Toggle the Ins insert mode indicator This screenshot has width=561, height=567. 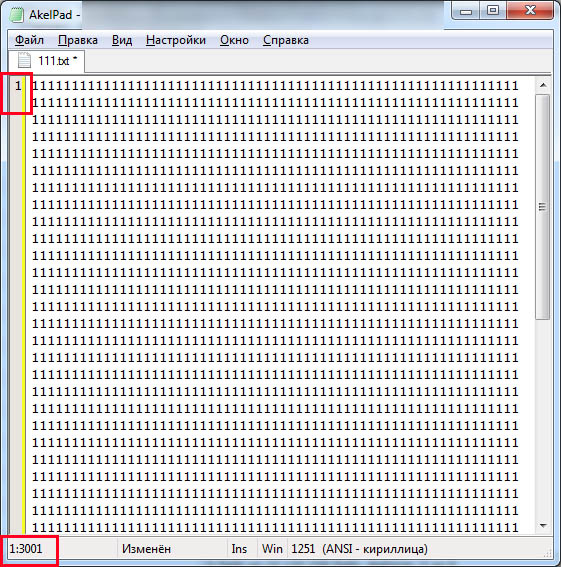[x=239, y=549]
